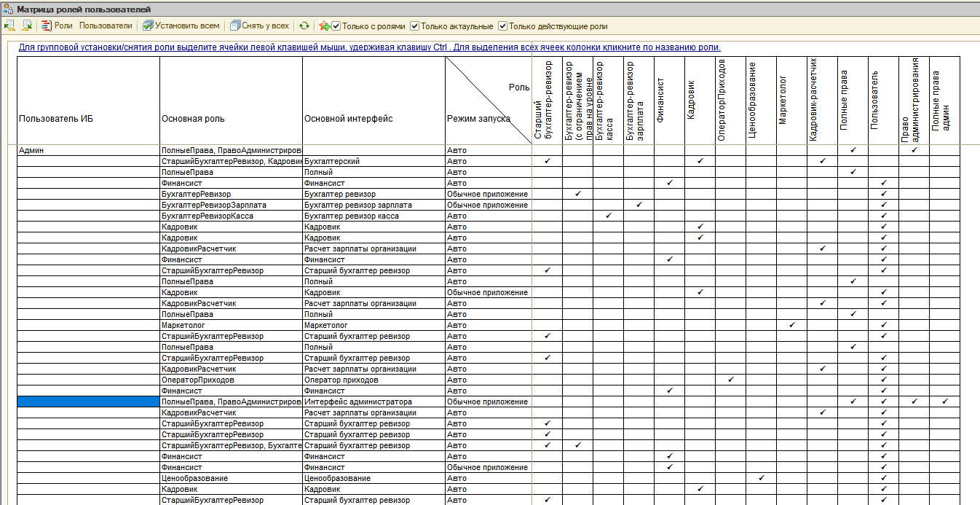980x505 pixels.
Task: Uncheck Полные права for the Админ row
Action: click(853, 150)
